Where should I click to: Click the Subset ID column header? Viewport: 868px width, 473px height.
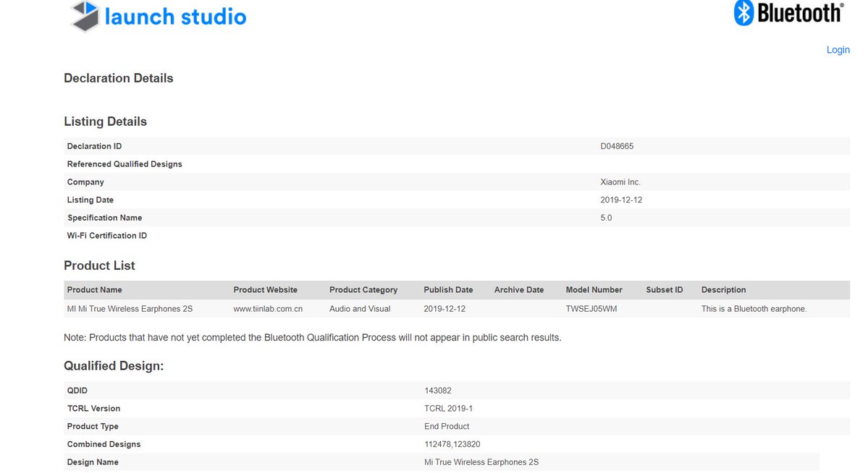[665, 290]
